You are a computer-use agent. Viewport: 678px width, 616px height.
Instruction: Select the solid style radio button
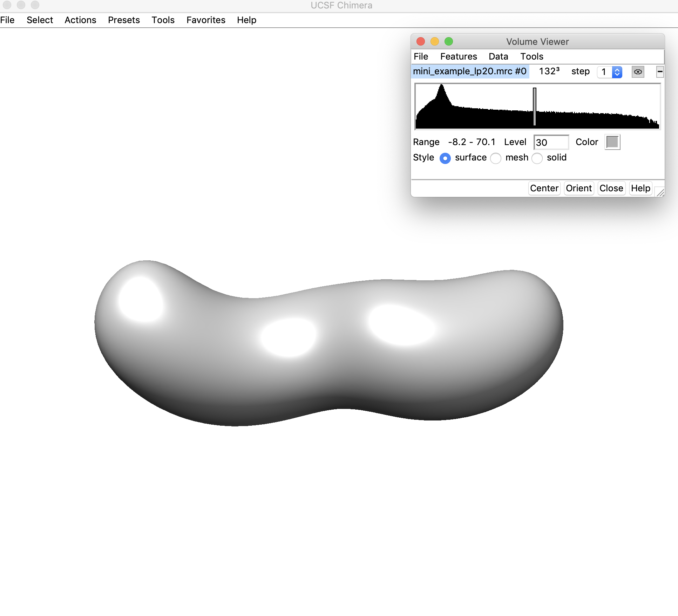(537, 158)
